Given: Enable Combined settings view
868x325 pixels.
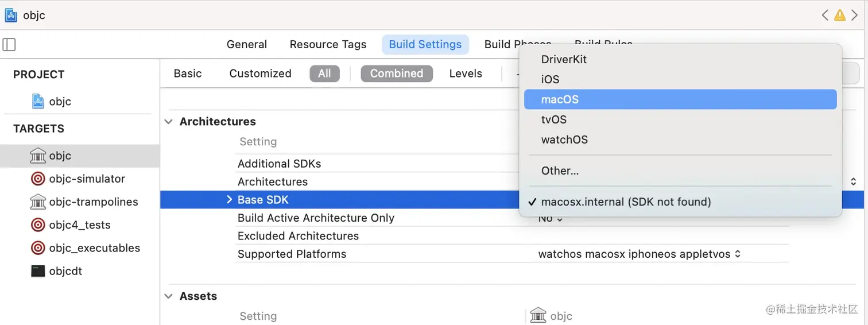Looking at the screenshot, I should (x=396, y=73).
